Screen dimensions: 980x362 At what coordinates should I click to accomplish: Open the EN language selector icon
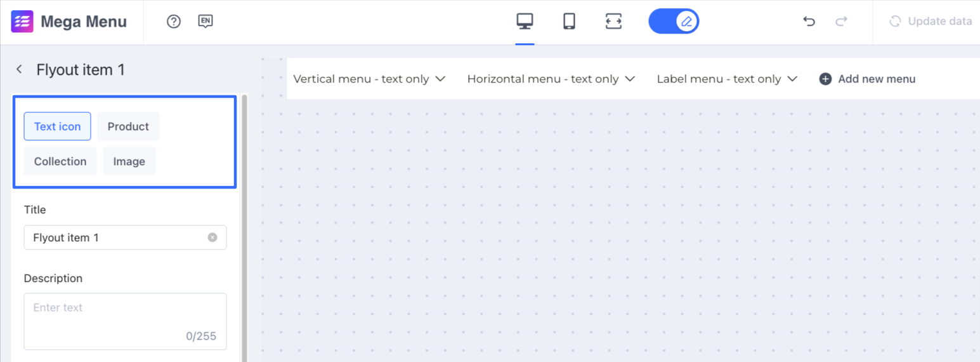[x=205, y=22]
